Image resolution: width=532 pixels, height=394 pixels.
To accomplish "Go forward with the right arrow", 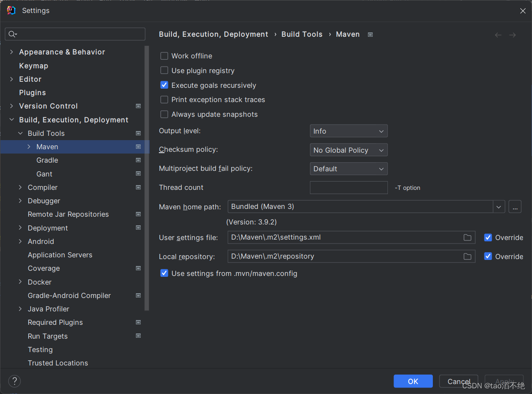I will [513, 35].
